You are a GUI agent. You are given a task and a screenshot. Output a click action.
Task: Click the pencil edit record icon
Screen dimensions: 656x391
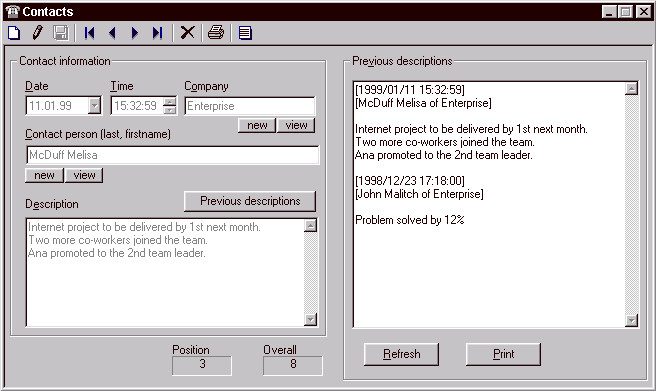37,33
